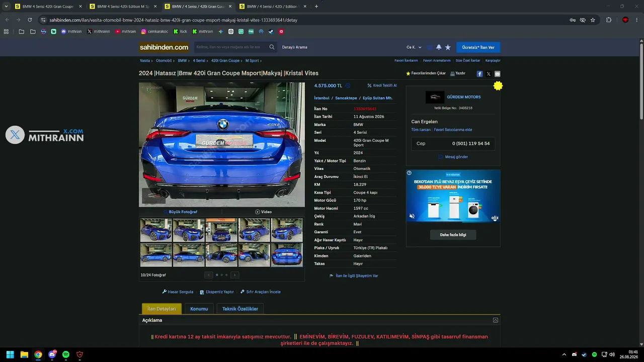Click the Yazdır printer link
644x362 pixels.
click(458, 73)
